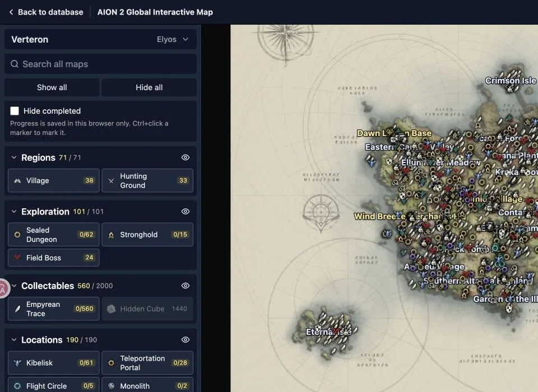538x392 pixels.
Task: Toggle Empyrean Trace filter
Action: click(x=54, y=309)
